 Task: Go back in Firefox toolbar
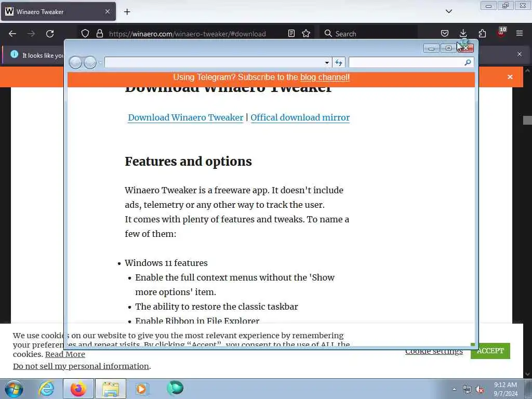click(12, 34)
